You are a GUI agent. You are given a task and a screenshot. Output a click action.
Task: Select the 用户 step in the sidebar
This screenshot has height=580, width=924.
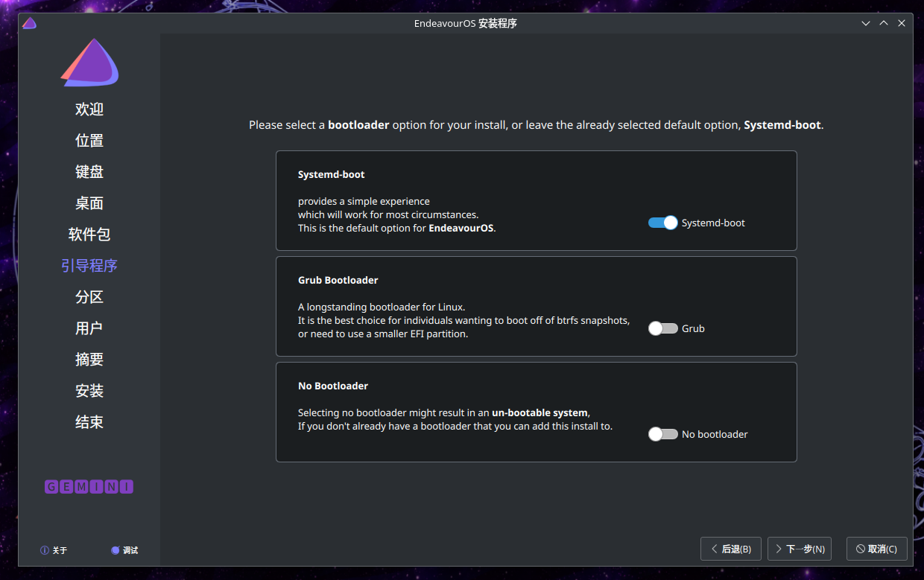(x=89, y=328)
